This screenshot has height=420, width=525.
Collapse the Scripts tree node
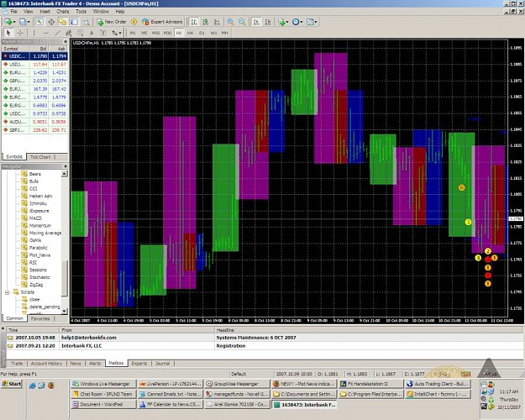point(7,292)
